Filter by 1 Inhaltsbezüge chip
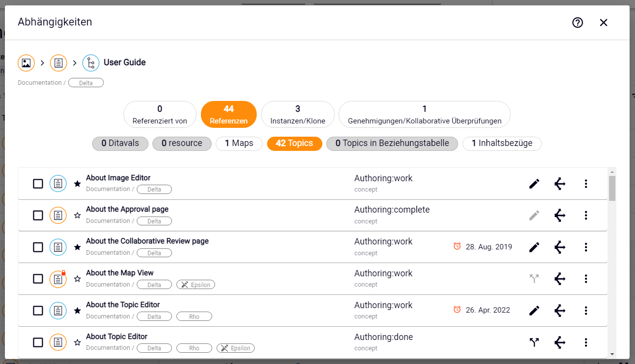This screenshot has height=364, width=635. point(502,144)
